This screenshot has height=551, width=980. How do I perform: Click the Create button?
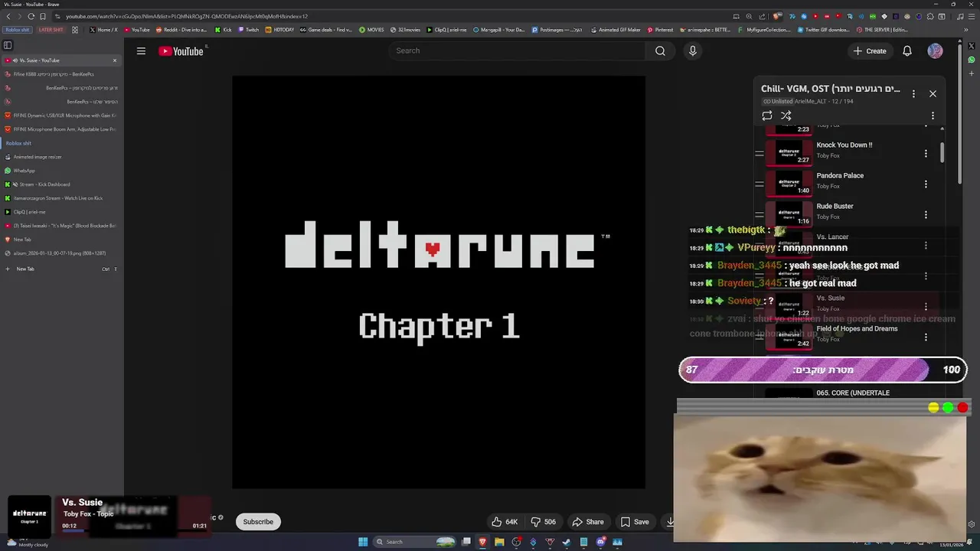(x=870, y=51)
